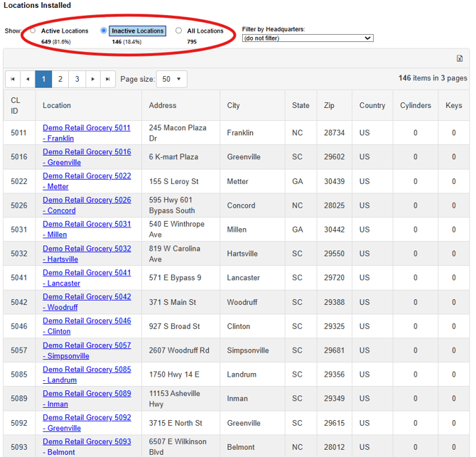The image size is (476, 457).
Task: Go to the next page arrow
Action: (92, 80)
